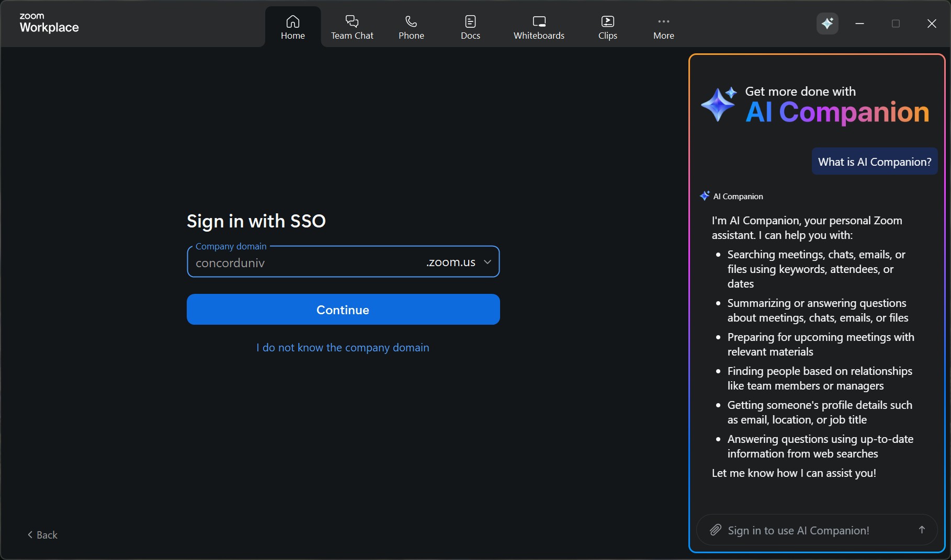The image size is (951, 560).
Task: Open the Clips tab
Action: coord(607,27)
